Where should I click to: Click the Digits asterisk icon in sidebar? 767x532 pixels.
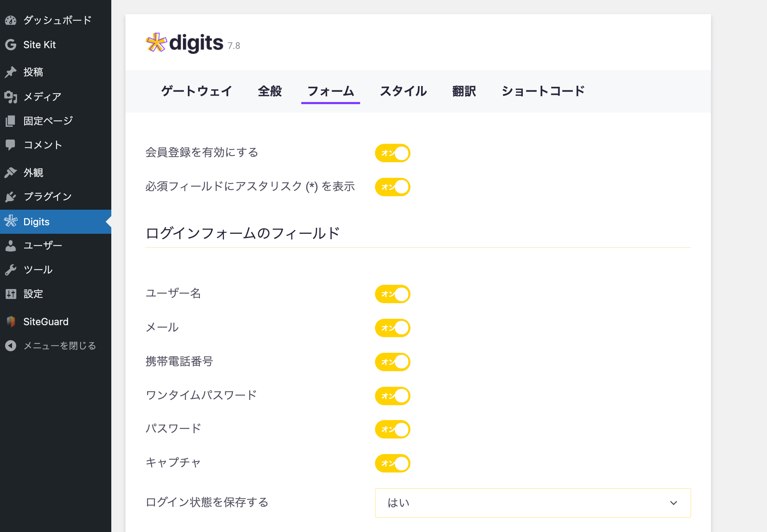(x=11, y=221)
